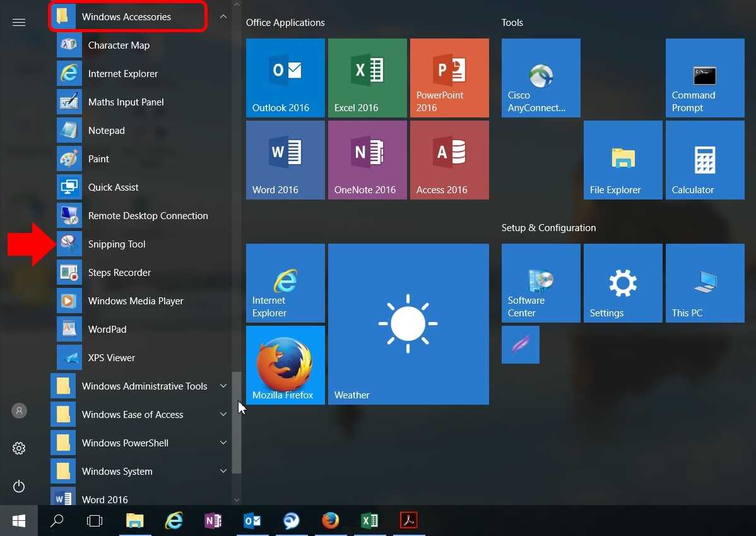Screen dimensions: 756x536
Task: Open Steps Recorder
Action: pos(140,273)
